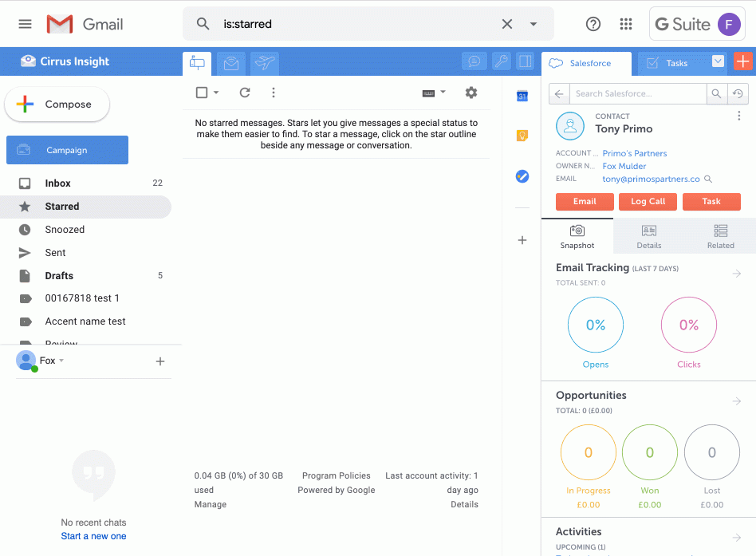Screen dimensions: 756x556
Task: Expand the Email Tracking section arrow
Action: point(737,274)
